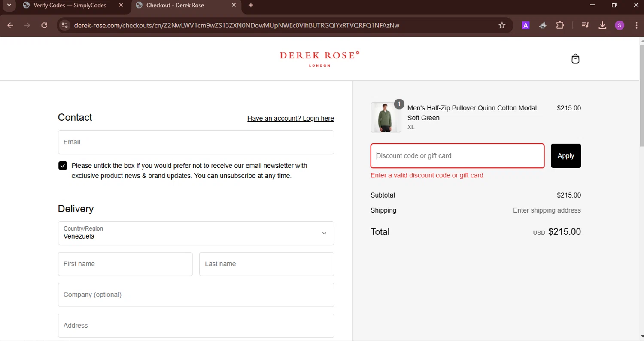Click the browser address bar URL
This screenshot has width=644, height=341.
[x=237, y=25]
